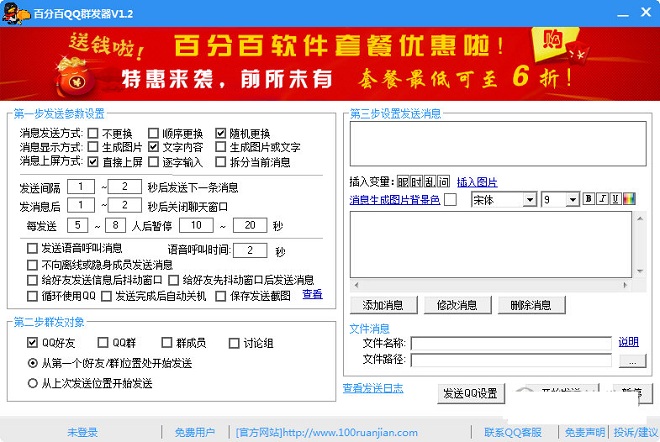Viewport: 660px width, 442px height.
Task: Enable 给好友先抖动窗口后发送消息
Action: point(173,280)
